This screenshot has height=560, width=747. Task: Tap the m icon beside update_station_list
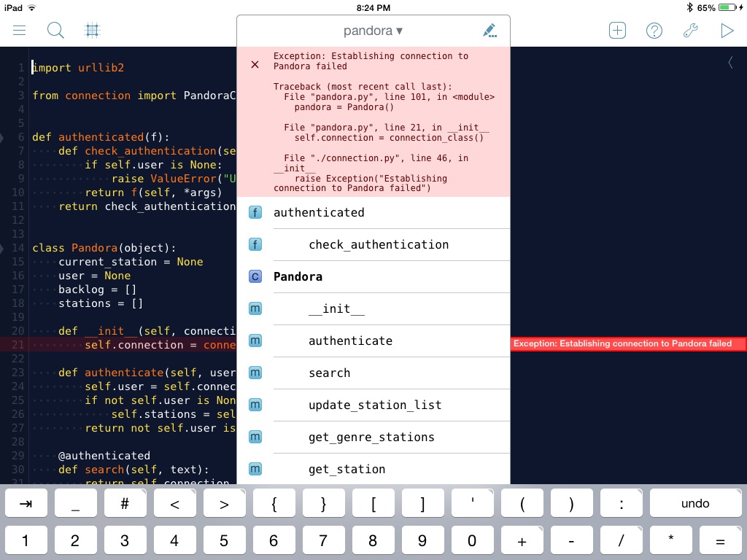[x=255, y=405]
